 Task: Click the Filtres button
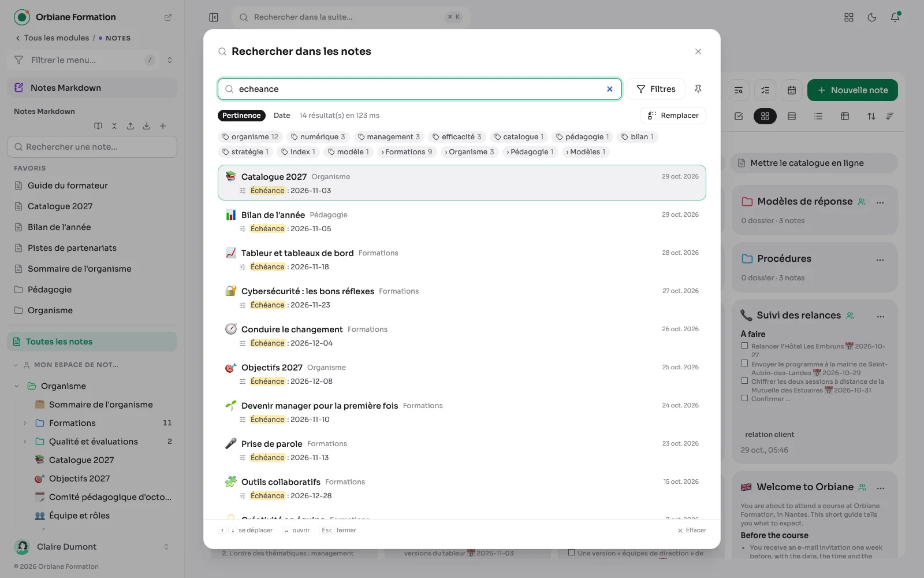[656, 89]
